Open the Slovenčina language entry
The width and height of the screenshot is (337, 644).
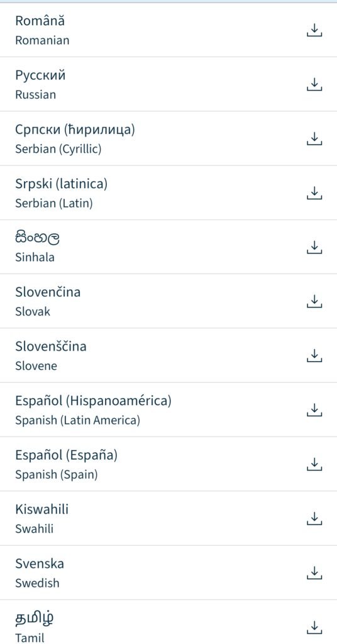[168, 301]
